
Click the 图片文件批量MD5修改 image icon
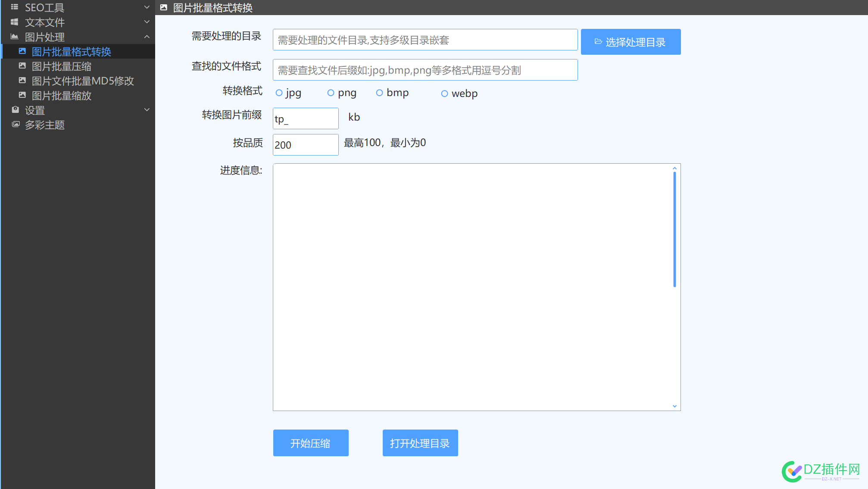pyautogui.click(x=22, y=80)
